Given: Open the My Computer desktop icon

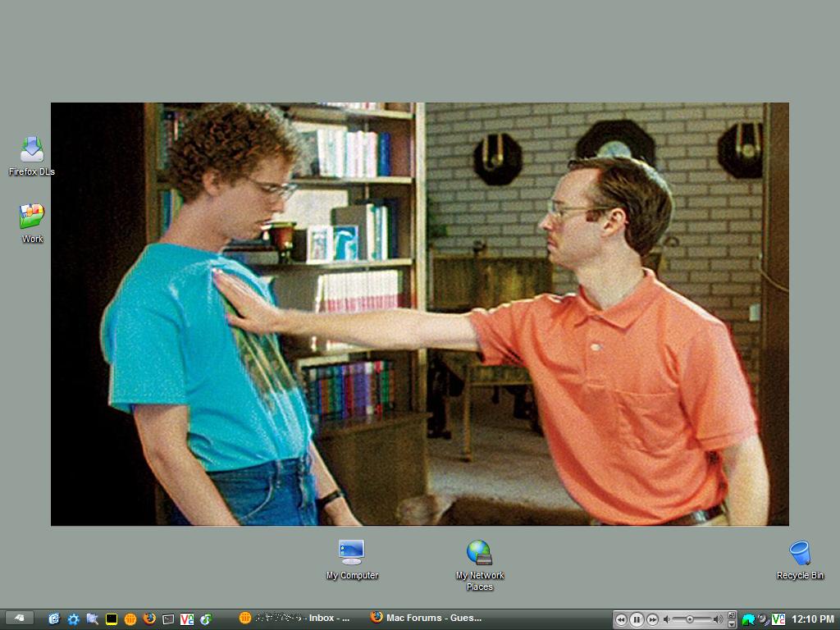Looking at the screenshot, I should pyautogui.click(x=352, y=559).
